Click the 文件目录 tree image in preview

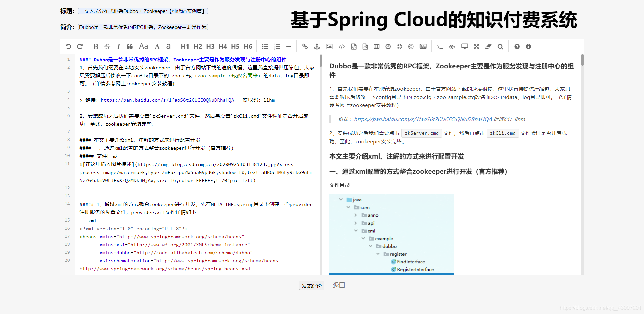click(x=392, y=235)
